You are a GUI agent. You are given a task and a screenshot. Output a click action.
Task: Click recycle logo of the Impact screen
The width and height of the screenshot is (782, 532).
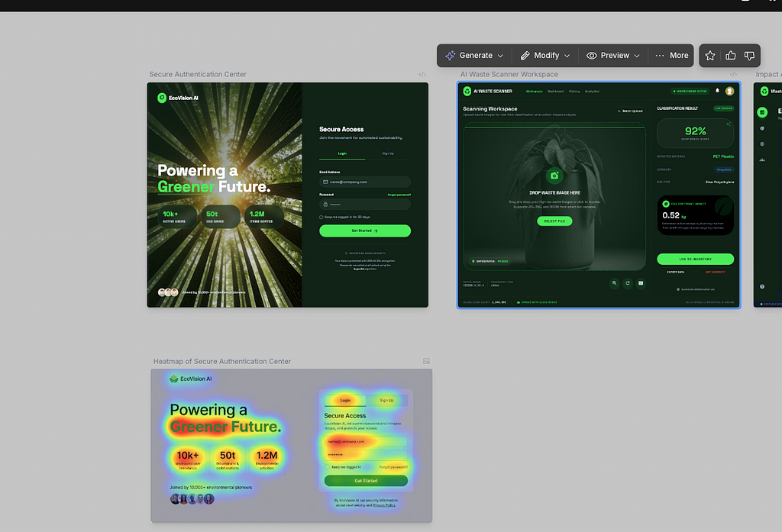tap(764, 92)
